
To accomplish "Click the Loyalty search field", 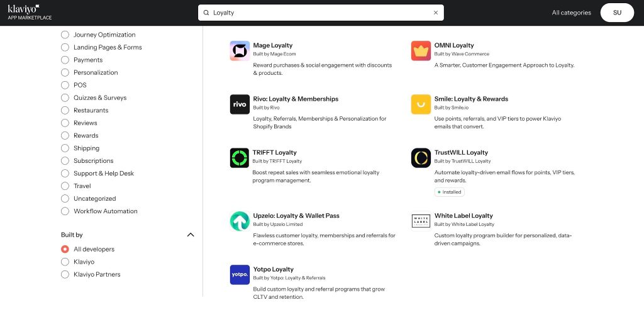I will 321,13.
